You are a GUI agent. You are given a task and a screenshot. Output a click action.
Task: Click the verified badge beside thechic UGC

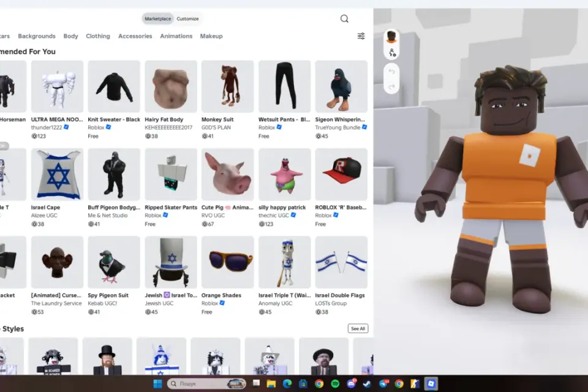pos(293,215)
